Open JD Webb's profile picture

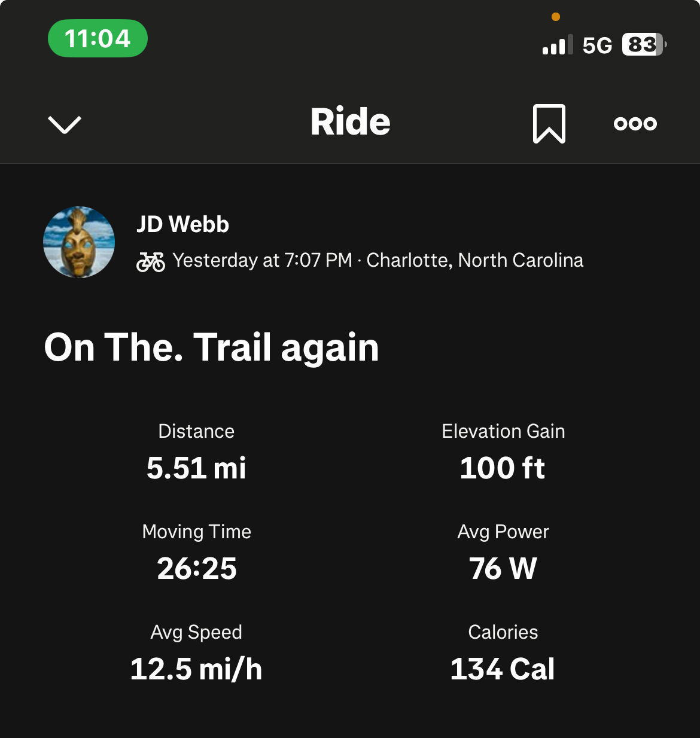(79, 242)
